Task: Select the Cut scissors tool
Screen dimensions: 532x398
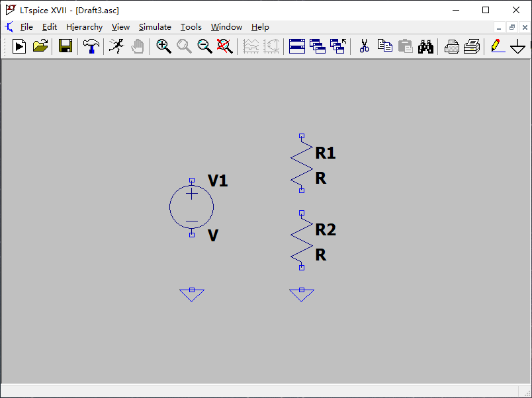Action: click(x=364, y=46)
